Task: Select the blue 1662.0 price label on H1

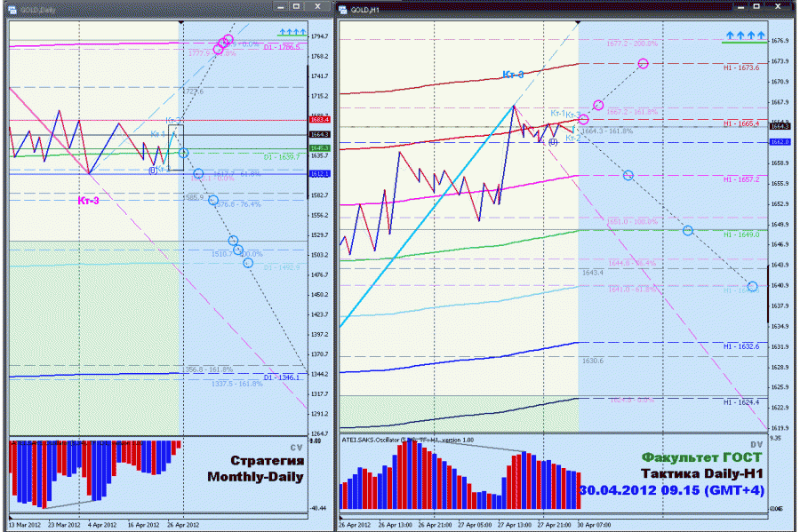Action: tap(780, 142)
